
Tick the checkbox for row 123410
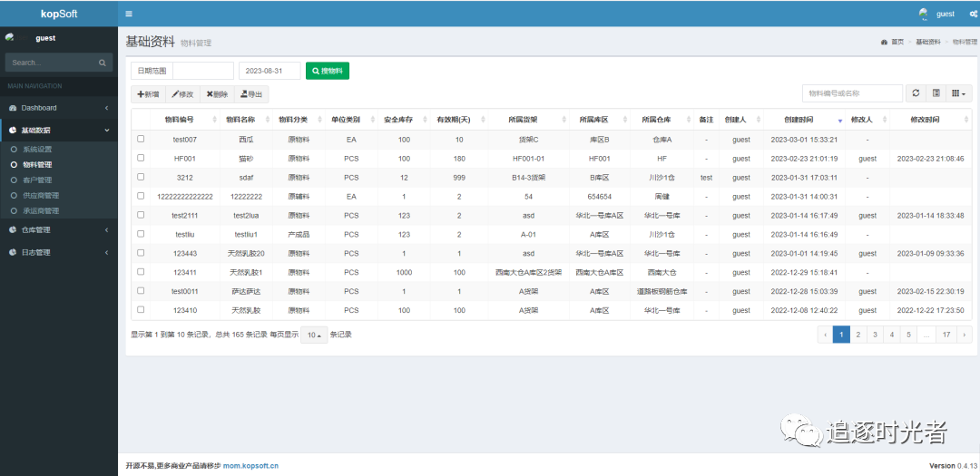141,310
